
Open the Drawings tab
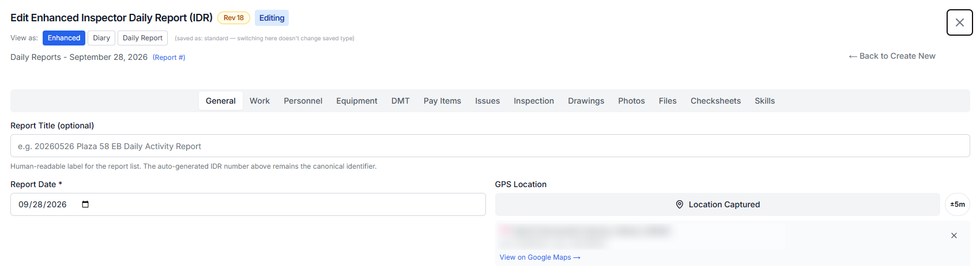coord(586,101)
